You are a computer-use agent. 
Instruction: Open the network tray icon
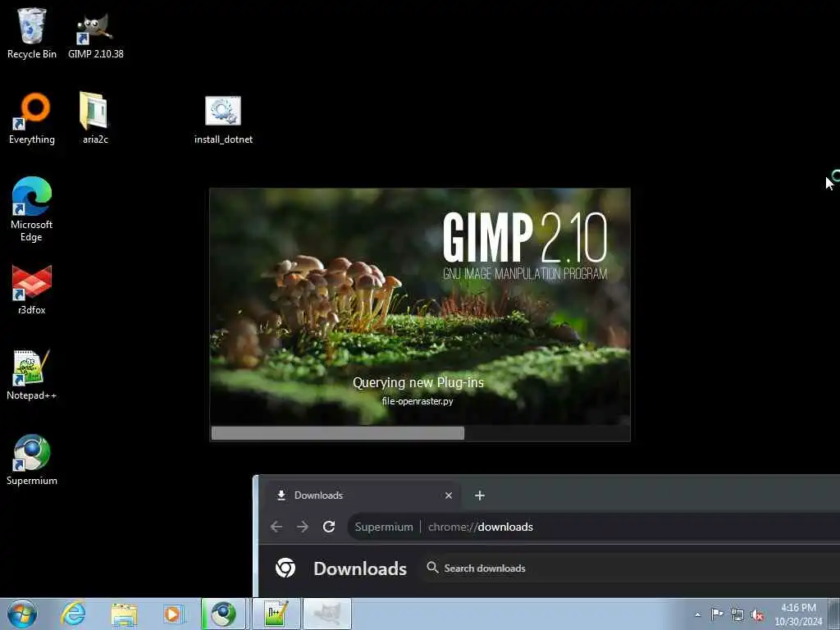[x=737, y=614]
